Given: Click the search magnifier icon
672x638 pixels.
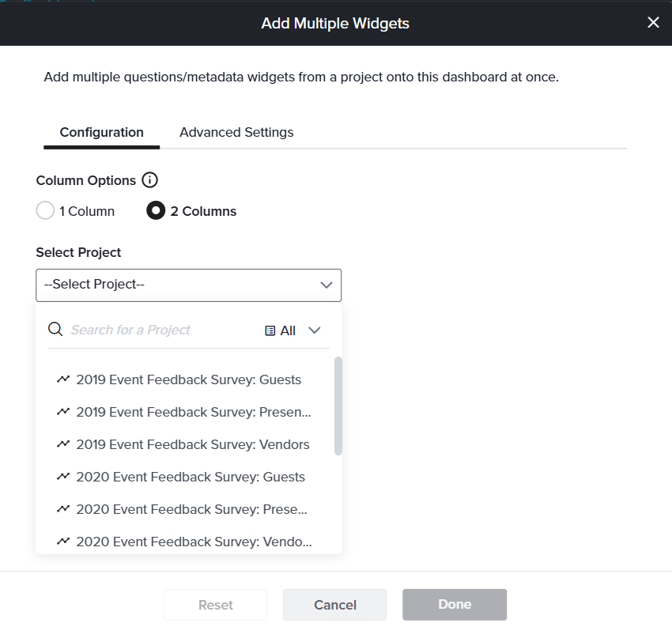Looking at the screenshot, I should [55, 330].
